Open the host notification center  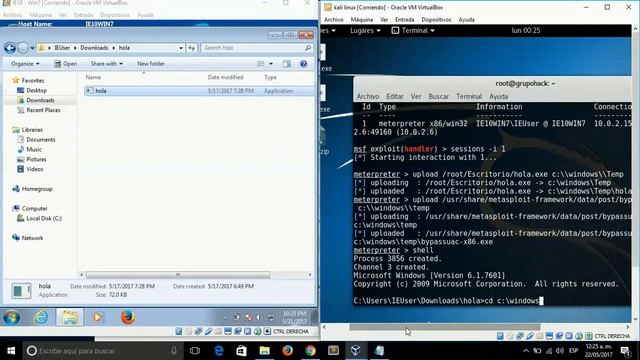[x=625, y=351]
